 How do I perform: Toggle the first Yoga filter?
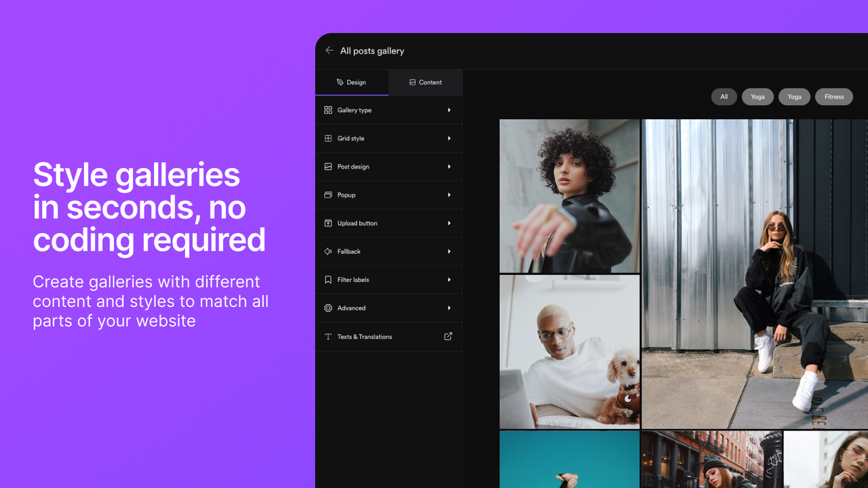pyautogui.click(x=757, y=96)
